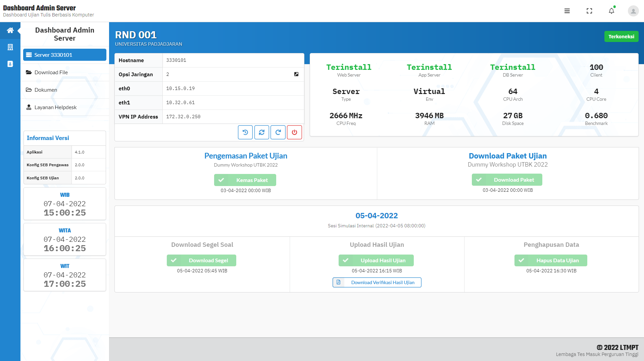Click the single-arrow reload button
The image size is (644, 361).
coord(278,132)
